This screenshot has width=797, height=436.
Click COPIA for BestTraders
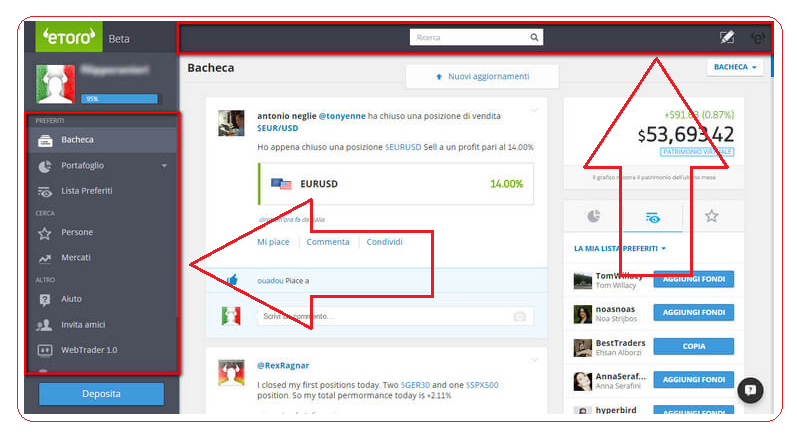[693, 346]
